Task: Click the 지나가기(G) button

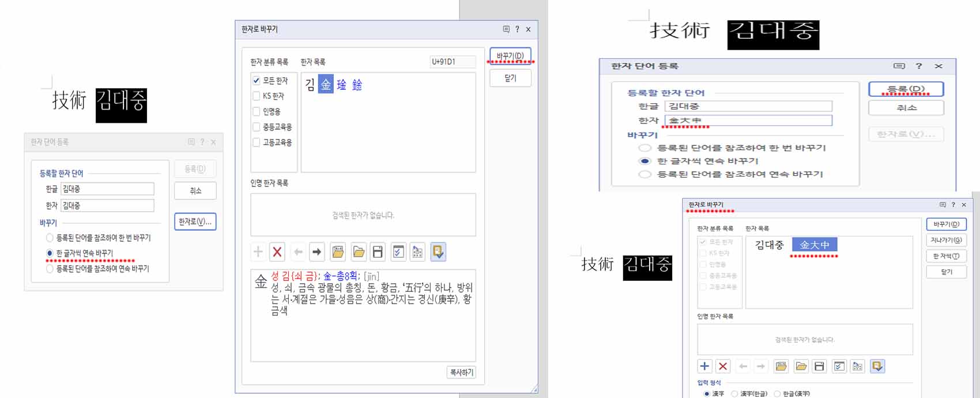Action: (946, 240)
